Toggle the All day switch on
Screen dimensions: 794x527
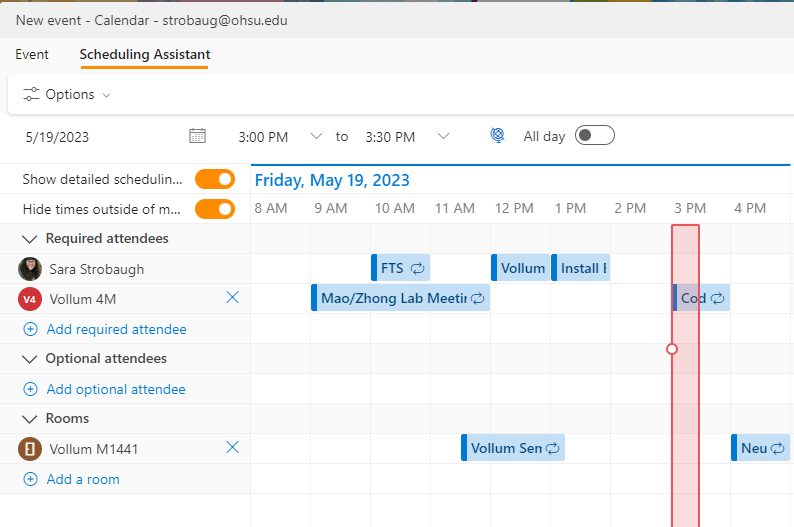594,136
